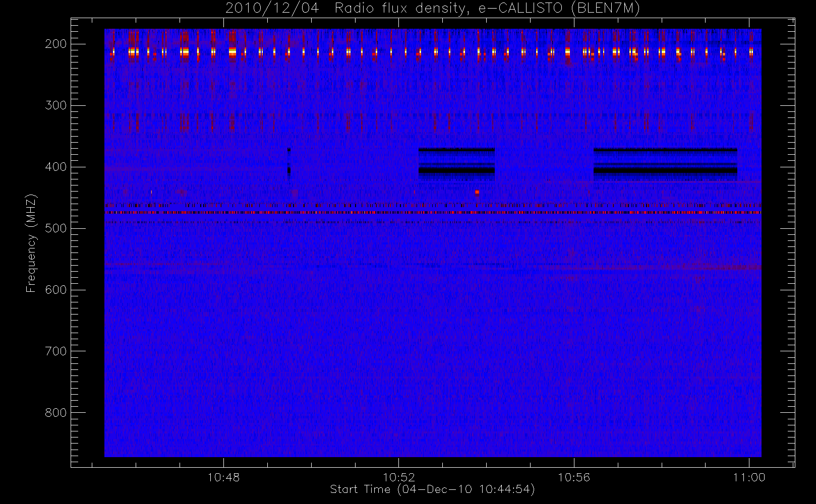
Task: Click the 300 frequency tick label
Action: coord(55,105)
